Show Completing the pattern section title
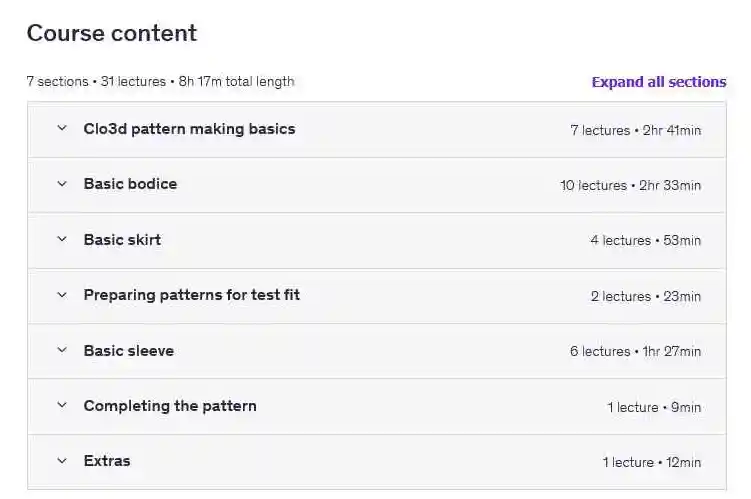Viewport: 751px width, 499px height. coord(170,406)
